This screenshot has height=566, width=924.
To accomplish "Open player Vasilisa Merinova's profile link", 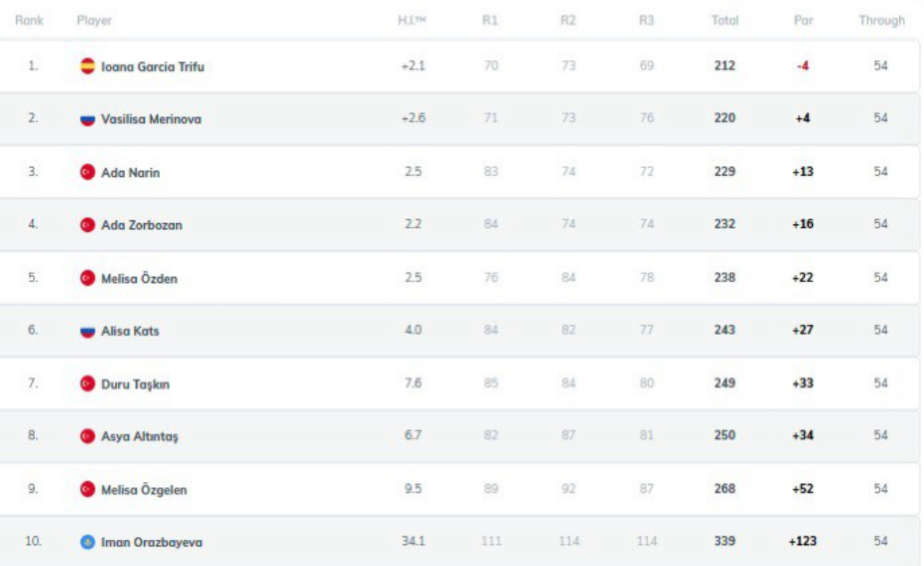I will (x=151, y=119).
